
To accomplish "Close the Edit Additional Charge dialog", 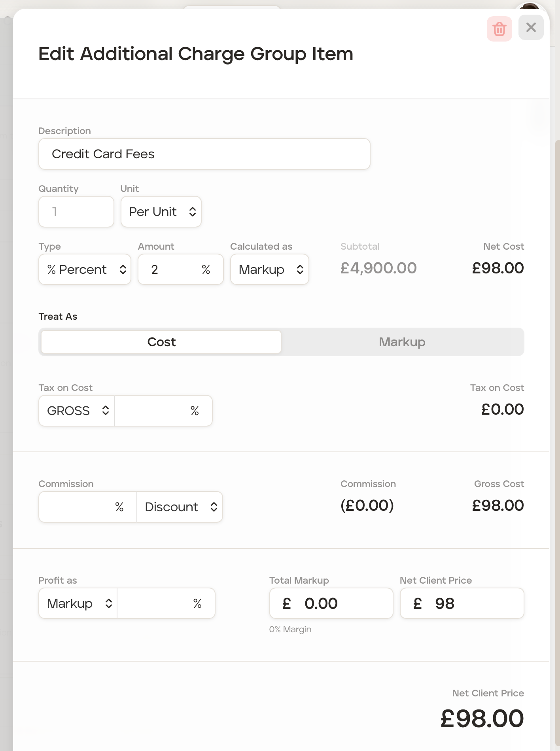I will 531,28.
